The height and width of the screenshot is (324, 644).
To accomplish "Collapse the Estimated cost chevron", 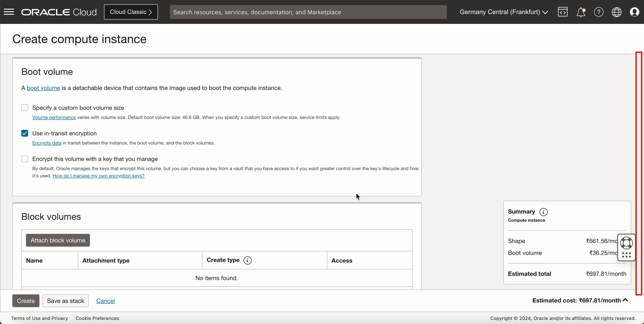I will click(x=625, y=300).
